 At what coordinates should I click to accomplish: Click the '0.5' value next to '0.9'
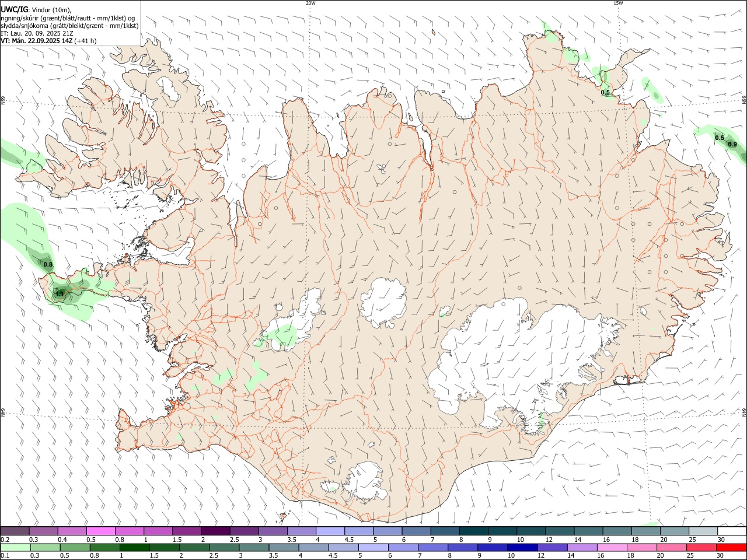pyautogui.click(x=720, y=138)
